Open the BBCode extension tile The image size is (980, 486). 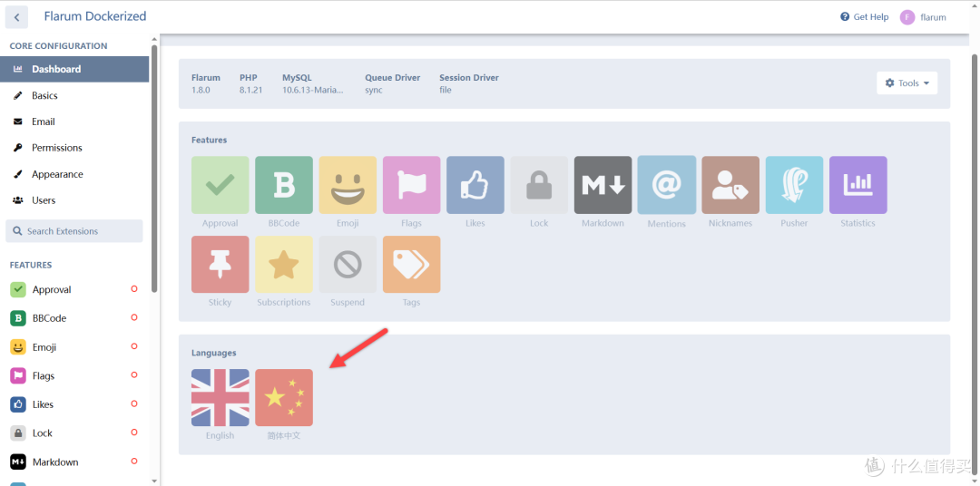284,185
